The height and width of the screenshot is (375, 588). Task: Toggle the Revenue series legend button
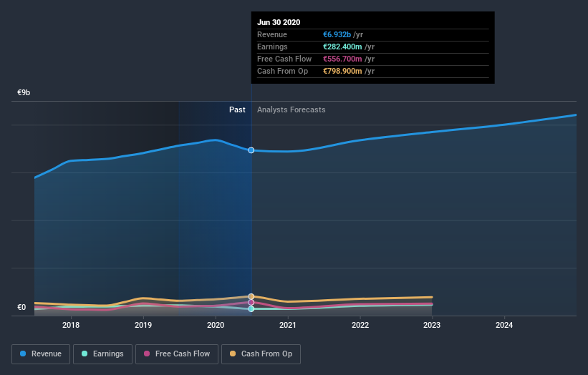tap(41, 354)
